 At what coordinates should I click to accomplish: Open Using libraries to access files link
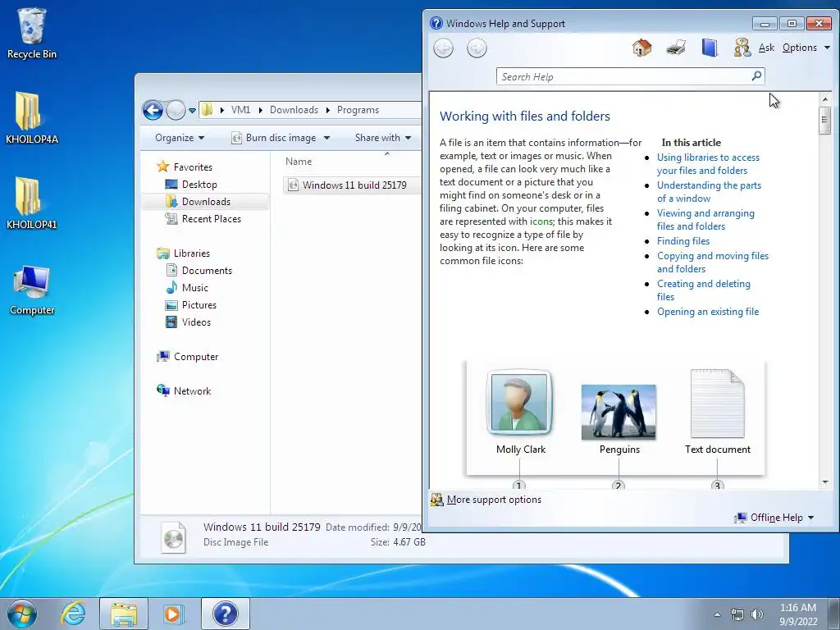(708, 164)
